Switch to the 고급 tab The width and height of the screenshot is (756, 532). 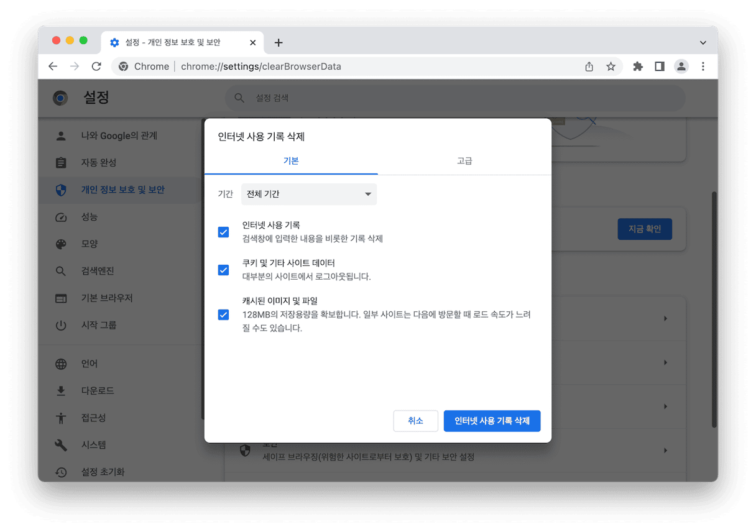point(464,161)
